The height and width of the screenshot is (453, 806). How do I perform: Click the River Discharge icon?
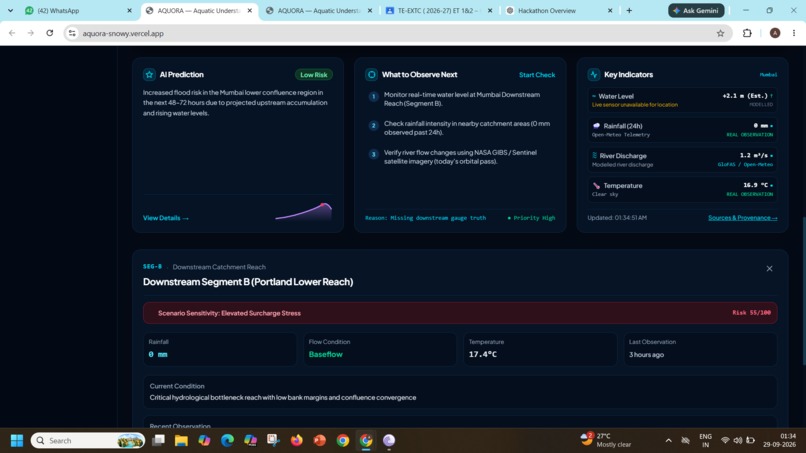[595, 155]
